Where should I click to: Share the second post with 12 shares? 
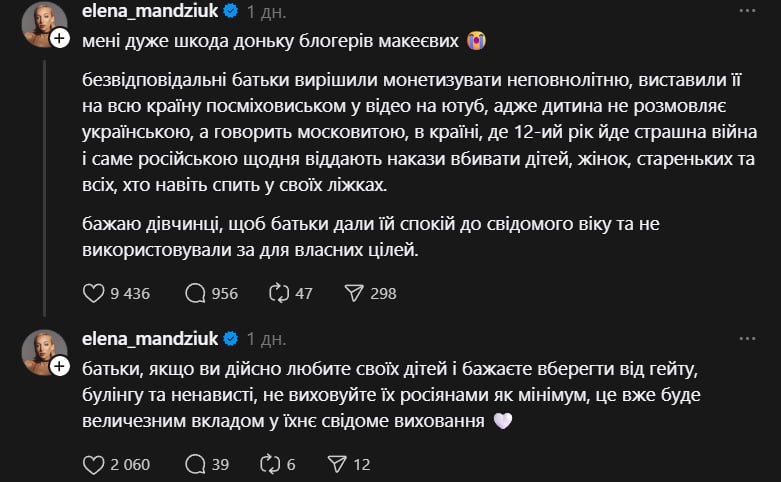[335, 464]
